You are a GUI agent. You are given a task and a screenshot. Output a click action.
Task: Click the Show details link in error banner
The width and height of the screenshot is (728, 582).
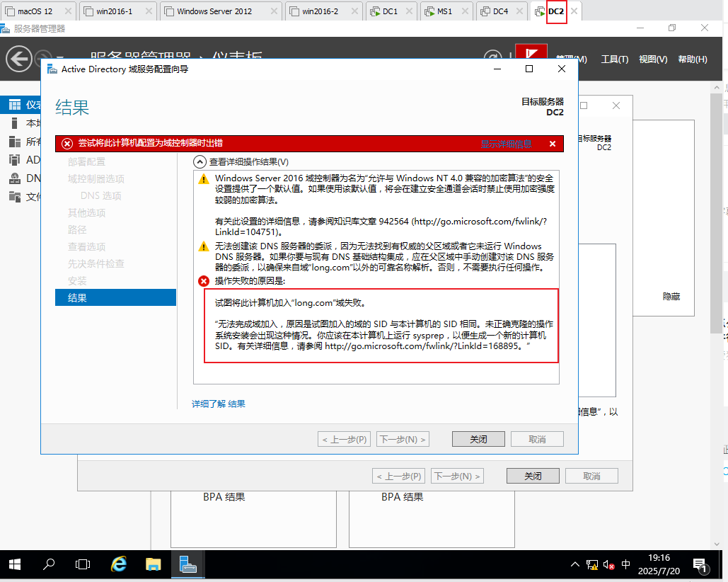pyautogui.click(x=506, y=144)
